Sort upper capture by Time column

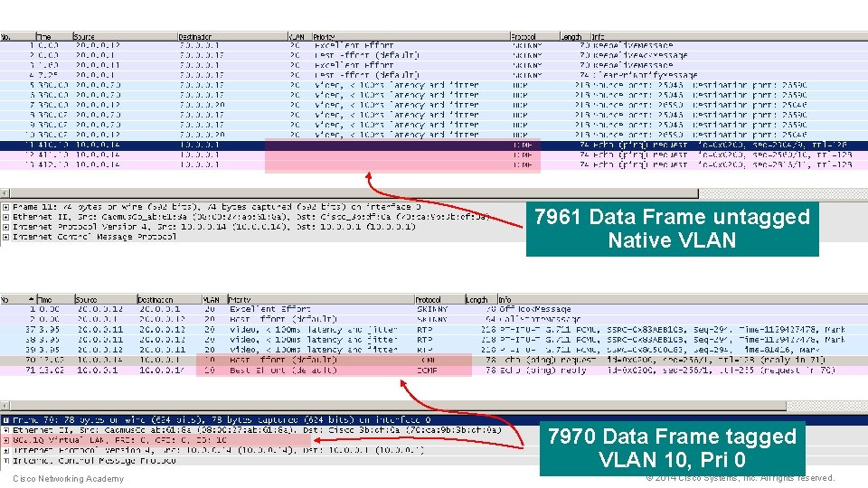click(54, 36)
